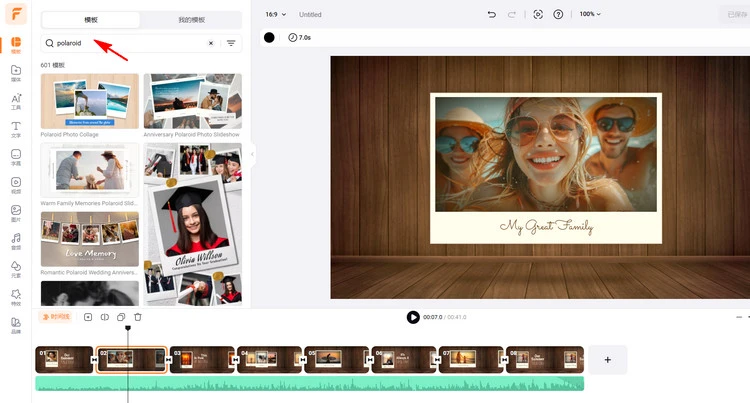750x403 pixels.
Task: Set the 7.0s scene duration
Action: 299,37
